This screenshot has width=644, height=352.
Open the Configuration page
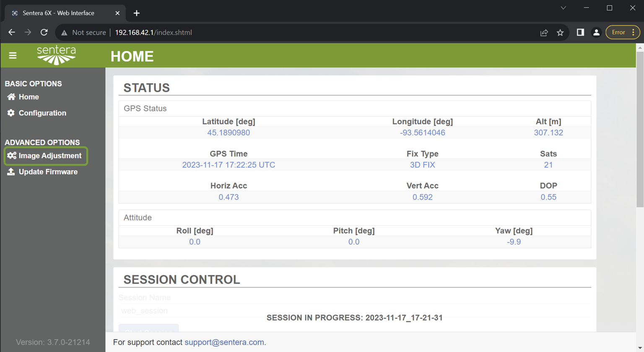tap(42, 113)
